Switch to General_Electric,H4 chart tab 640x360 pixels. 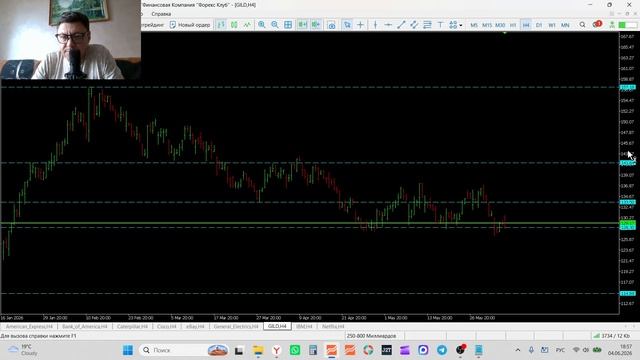[236, 327]
